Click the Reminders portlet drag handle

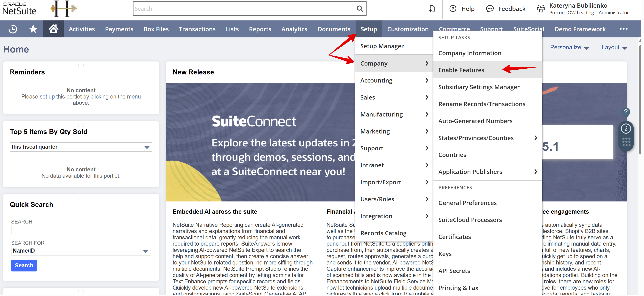tap(81, 66)
